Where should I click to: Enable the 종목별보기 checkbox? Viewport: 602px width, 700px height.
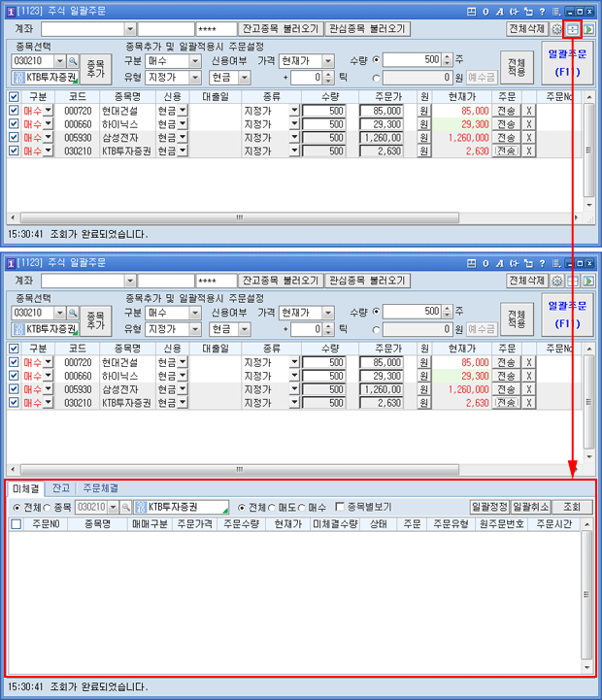click(x=340, y=507)
